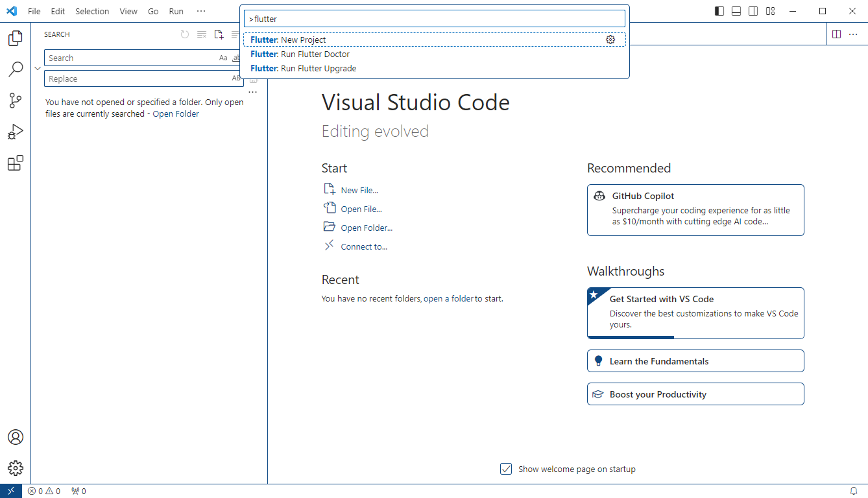
Task: Open new search editor icon
Action: [x=219, y=34]
